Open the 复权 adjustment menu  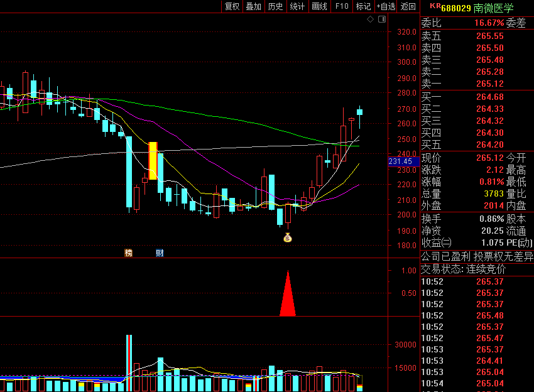(x=232, y=6)
